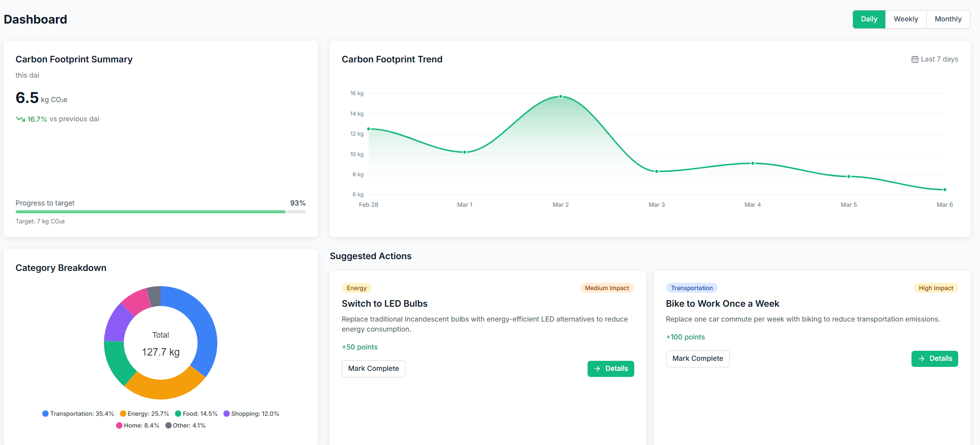Click the blue Transportation legend dot
Screen dimensions: 980x445
click(x=45, y=414)
